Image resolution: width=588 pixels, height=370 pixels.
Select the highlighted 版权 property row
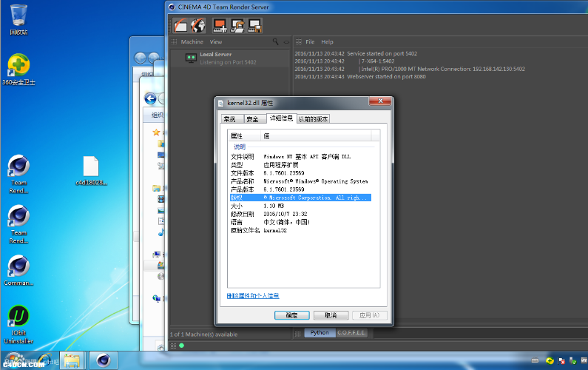[300, 198]
